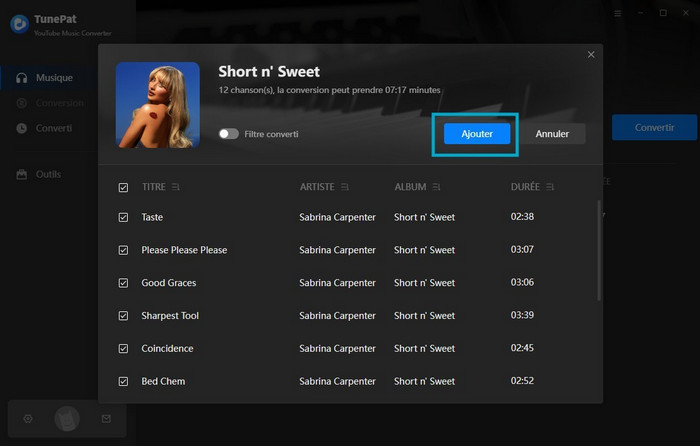Click the toolbox icon beside Outils
This screenshot has width=700, height=446.
coord(21,174)
